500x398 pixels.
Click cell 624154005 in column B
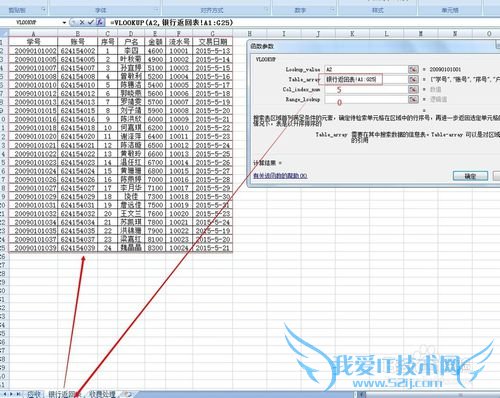tap(77, 59)
